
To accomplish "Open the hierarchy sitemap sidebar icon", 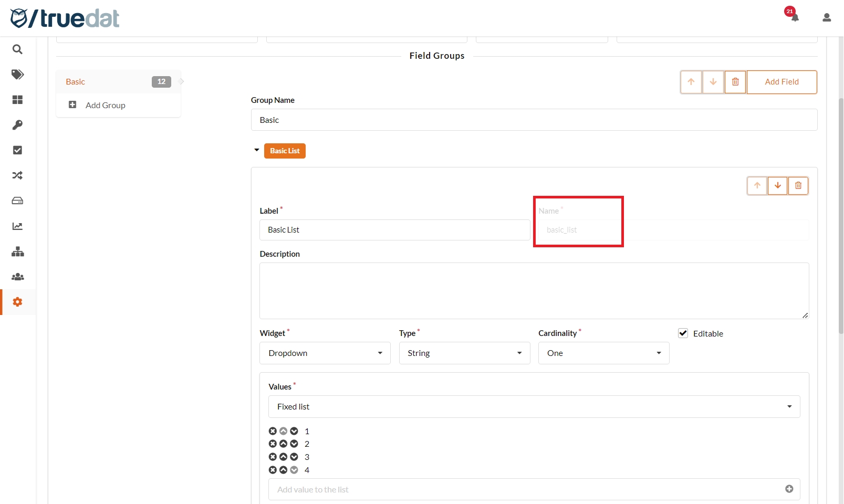I will click(17, 251).
